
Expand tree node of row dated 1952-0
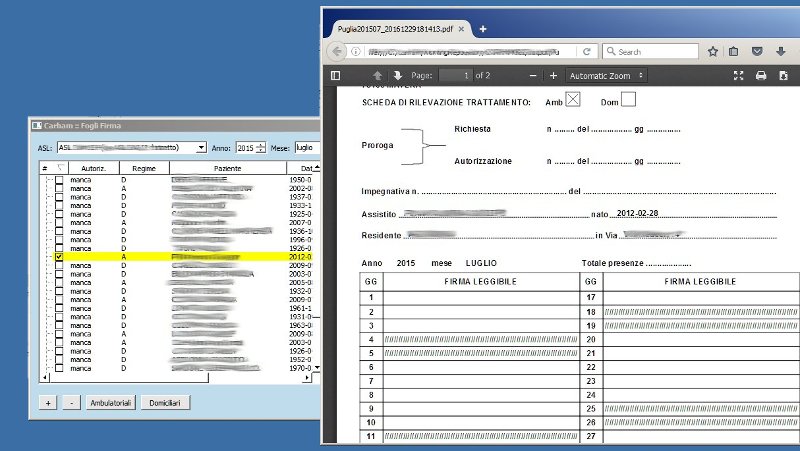click(48, 360)
